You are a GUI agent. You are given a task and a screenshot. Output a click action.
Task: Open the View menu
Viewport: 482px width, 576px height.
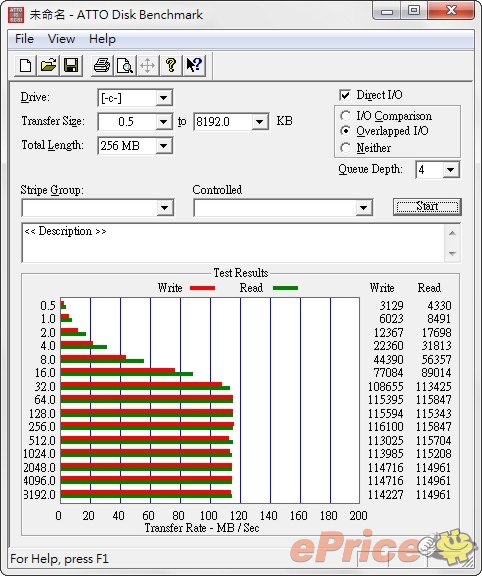(61, 39)
